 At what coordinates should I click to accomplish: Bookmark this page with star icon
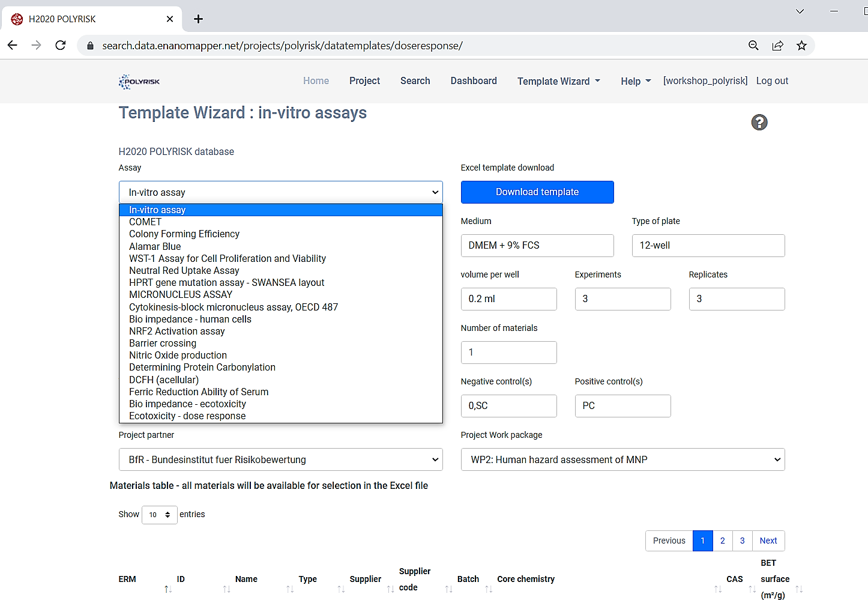click(801, 46)
